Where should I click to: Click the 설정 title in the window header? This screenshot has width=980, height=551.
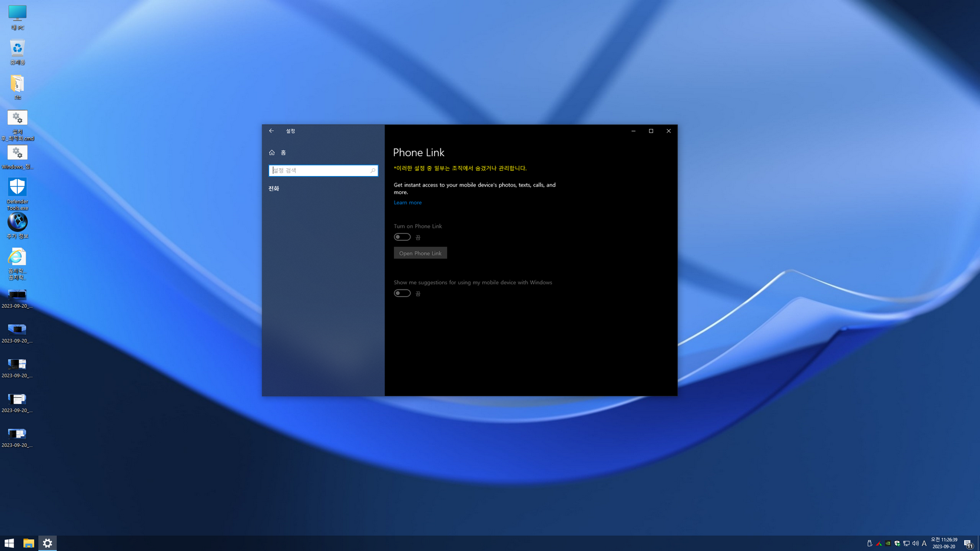(290, 131)
